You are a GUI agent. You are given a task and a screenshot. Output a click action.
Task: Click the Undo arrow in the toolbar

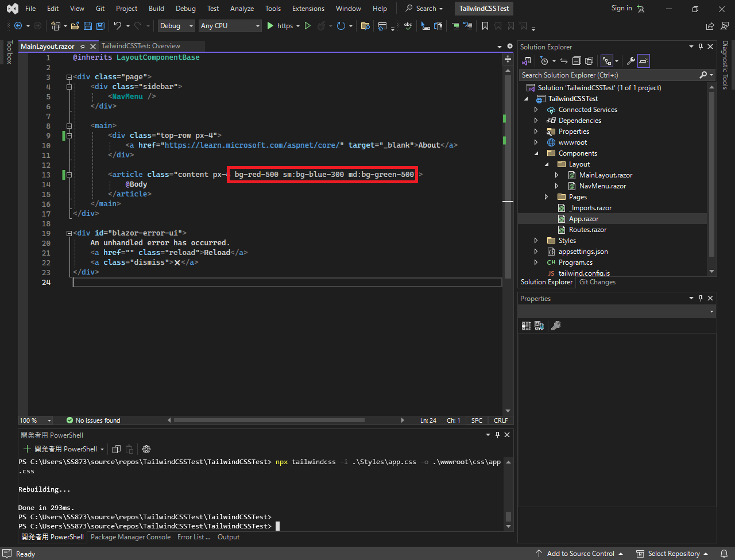(118, 26)
